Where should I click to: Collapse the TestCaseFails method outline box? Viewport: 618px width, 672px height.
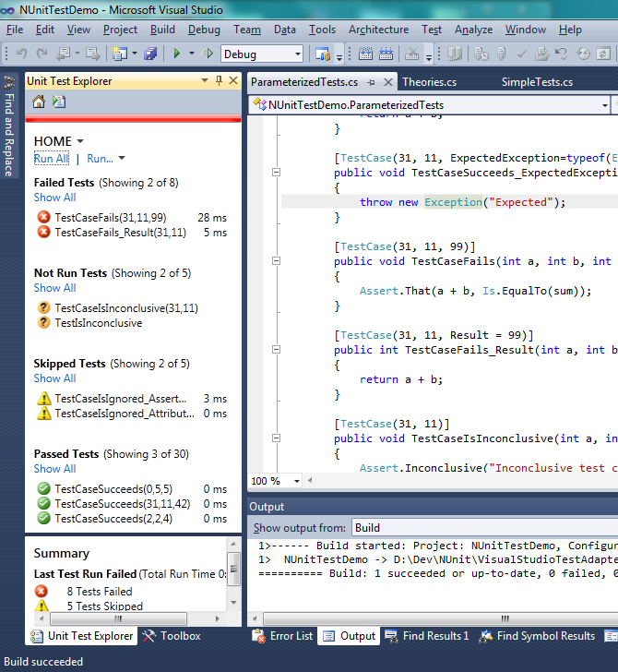(x=276, y=260)
